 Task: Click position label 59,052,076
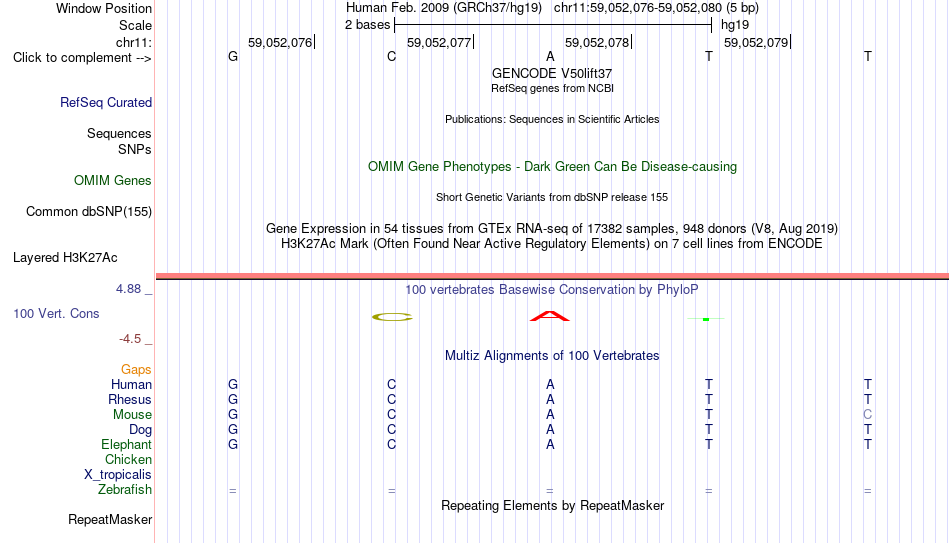280,42
